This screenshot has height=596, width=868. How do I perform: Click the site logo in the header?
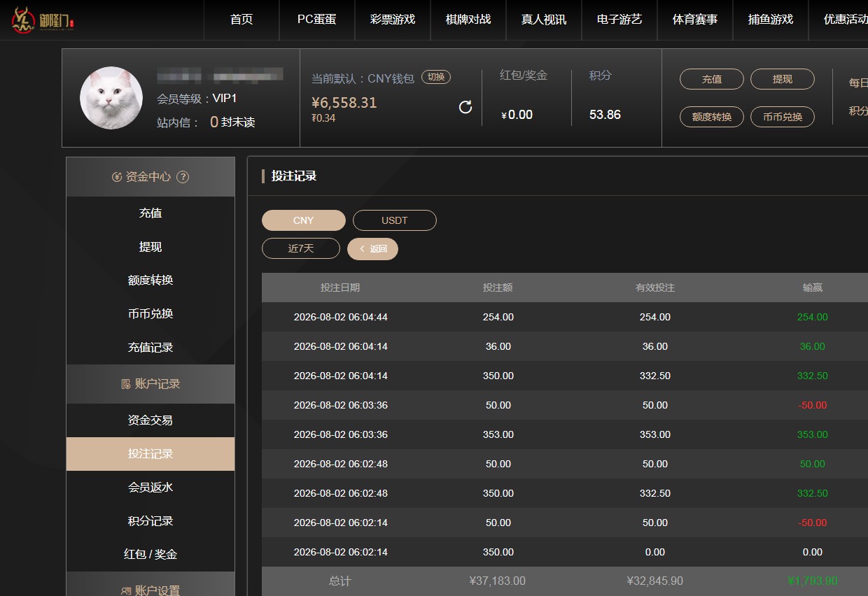tap(42, 20)
